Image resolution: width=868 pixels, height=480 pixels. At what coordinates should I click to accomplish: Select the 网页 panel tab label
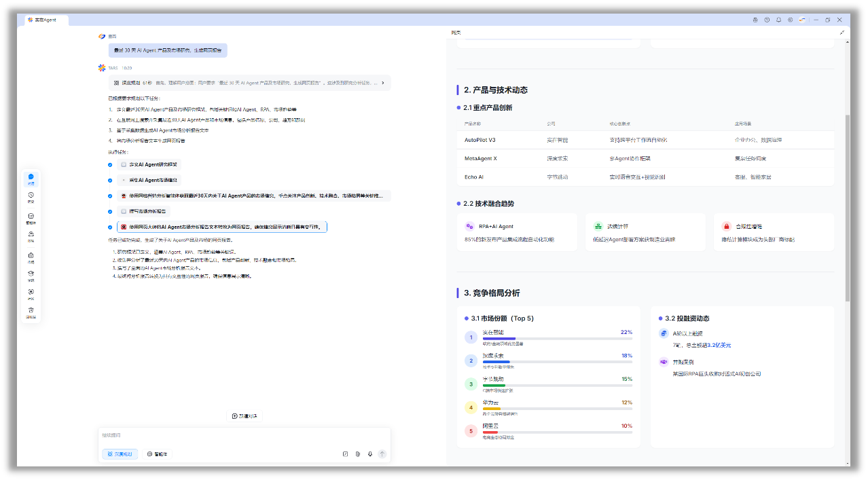(456, 33)
